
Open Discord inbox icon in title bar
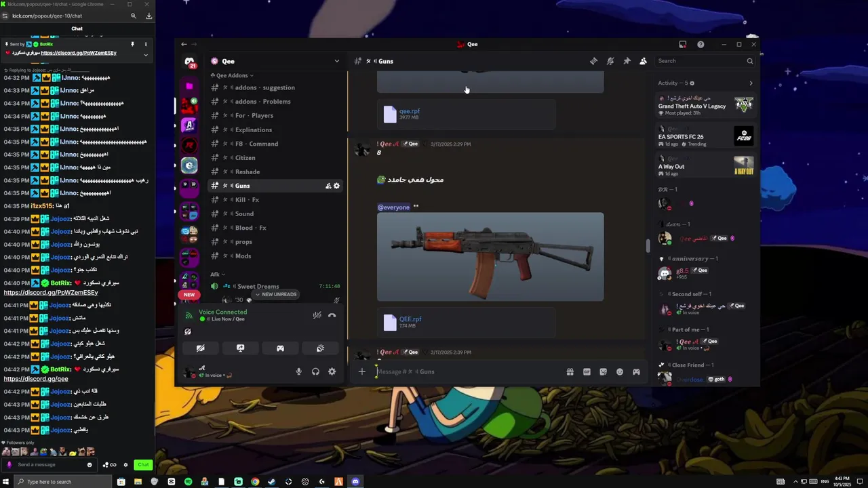pos(683,44)
